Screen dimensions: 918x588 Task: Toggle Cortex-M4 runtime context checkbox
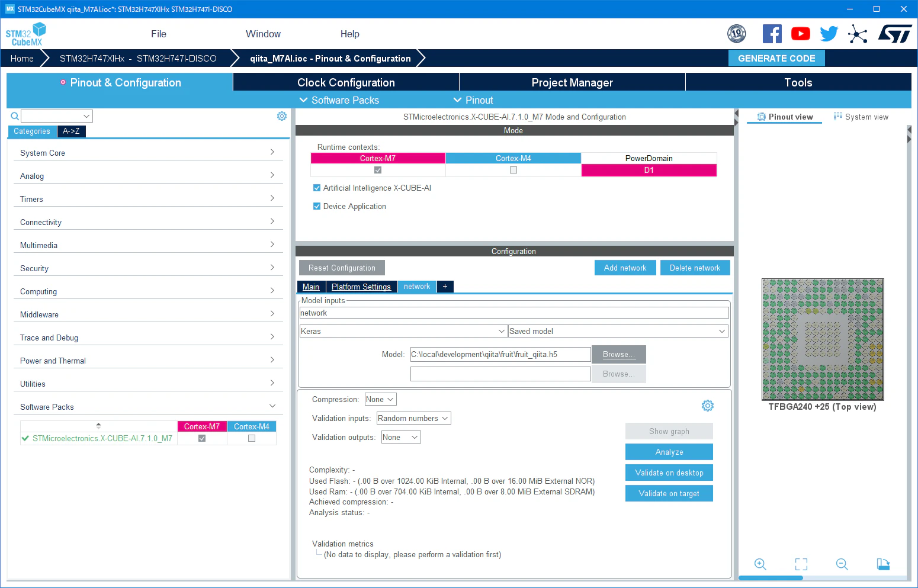tap(513, 170)
